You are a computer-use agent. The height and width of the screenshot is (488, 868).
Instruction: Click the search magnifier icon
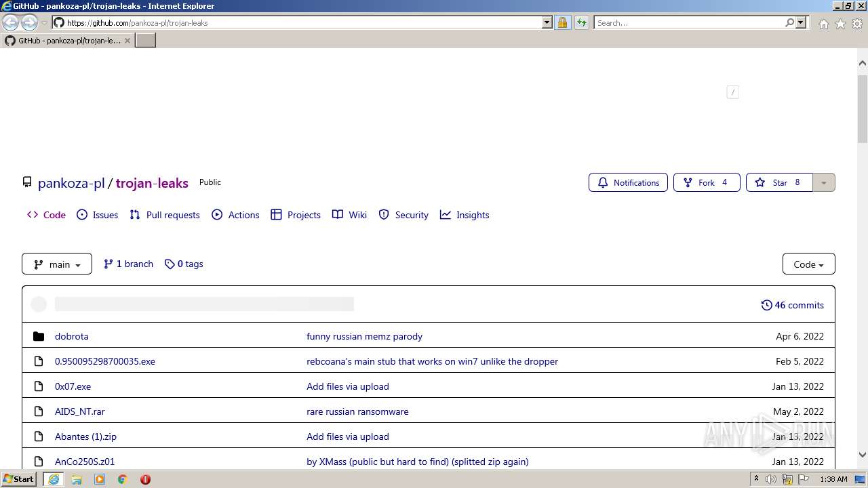click(x=789, y=22)
